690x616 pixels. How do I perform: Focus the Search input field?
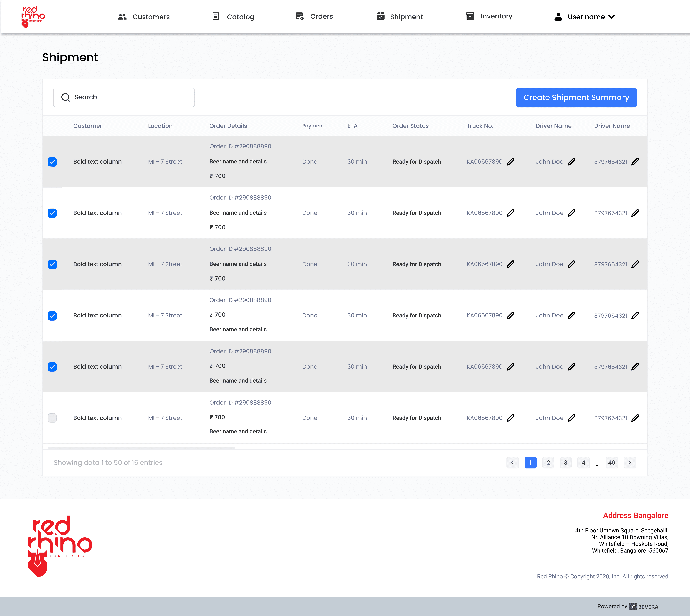pos(124,97)
